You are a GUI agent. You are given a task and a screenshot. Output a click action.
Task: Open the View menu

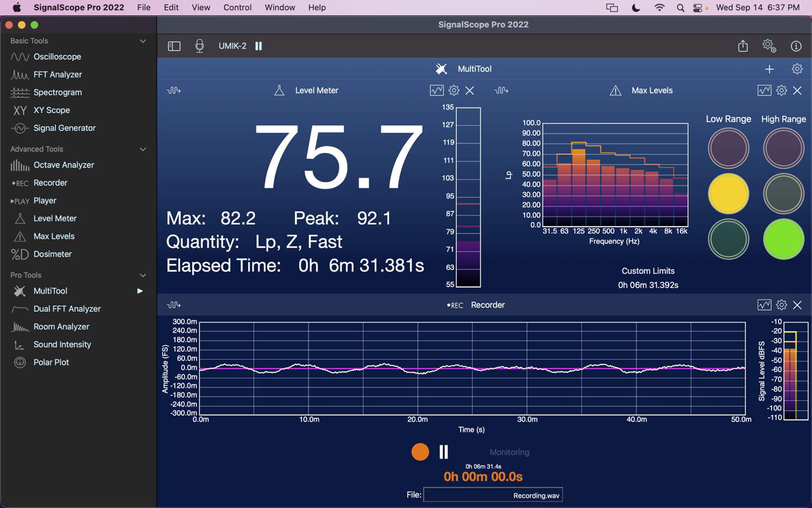pyautogui.click(x=201, y=8)
